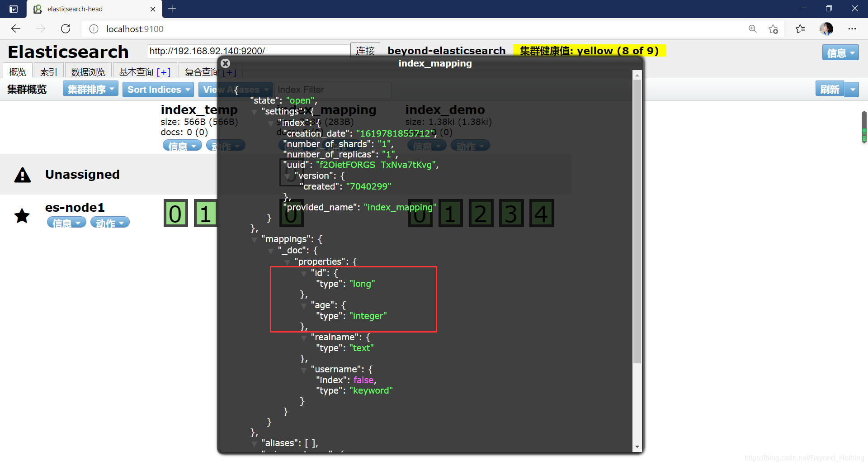Open es-node1 动作 dropdown
868x466 pixels.
[x=110, y=223]
